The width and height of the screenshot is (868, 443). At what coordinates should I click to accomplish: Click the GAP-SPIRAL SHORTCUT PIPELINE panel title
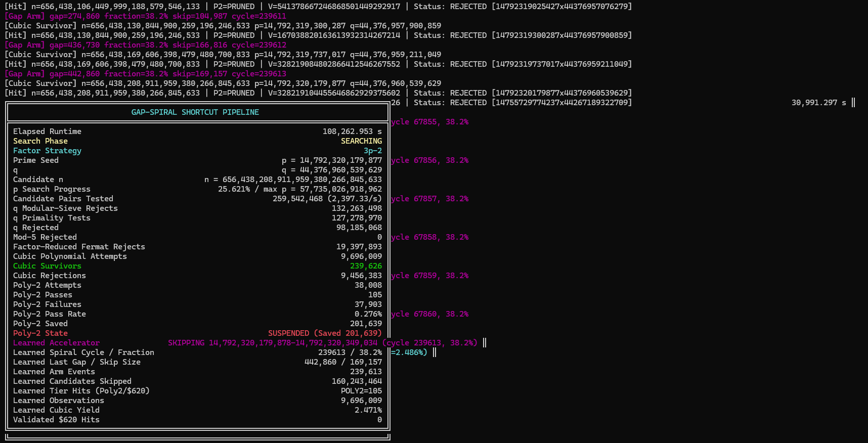click(195, 112)
